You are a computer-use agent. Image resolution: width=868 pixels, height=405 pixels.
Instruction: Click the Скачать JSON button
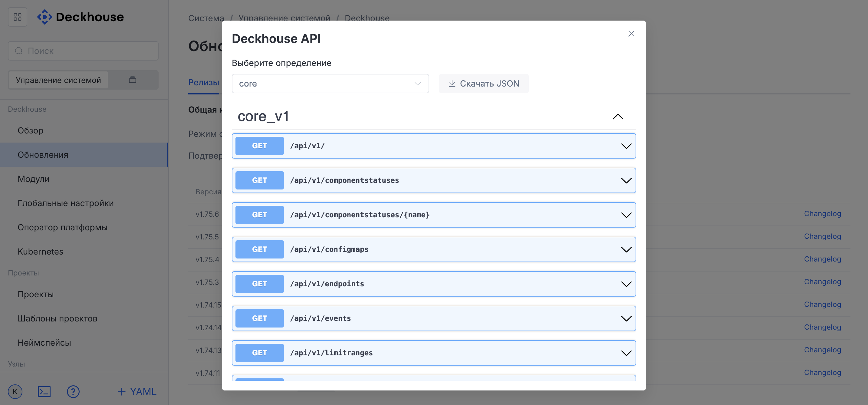click(484, 84)
